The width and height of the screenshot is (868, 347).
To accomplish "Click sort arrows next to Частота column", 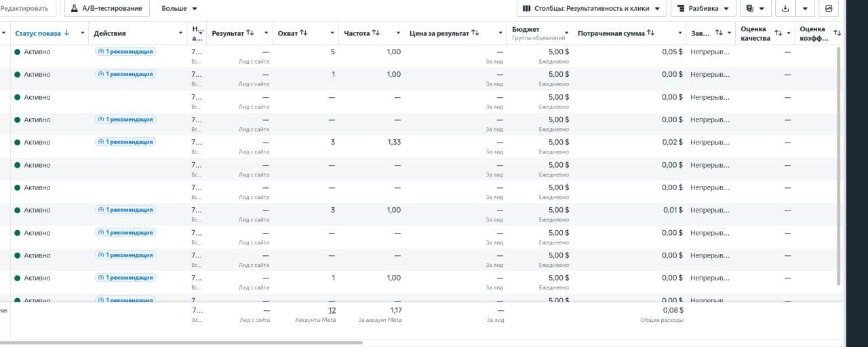I will [376, 33].
